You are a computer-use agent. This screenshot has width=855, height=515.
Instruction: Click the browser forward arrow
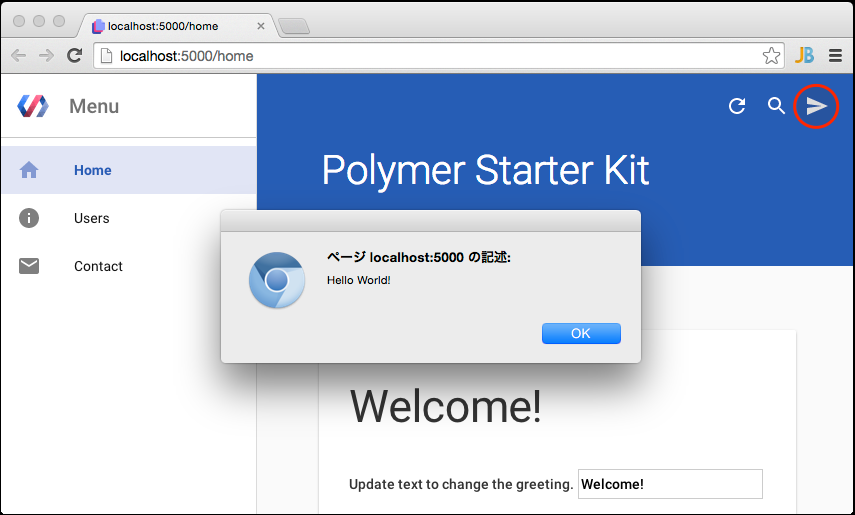[46, 55]
